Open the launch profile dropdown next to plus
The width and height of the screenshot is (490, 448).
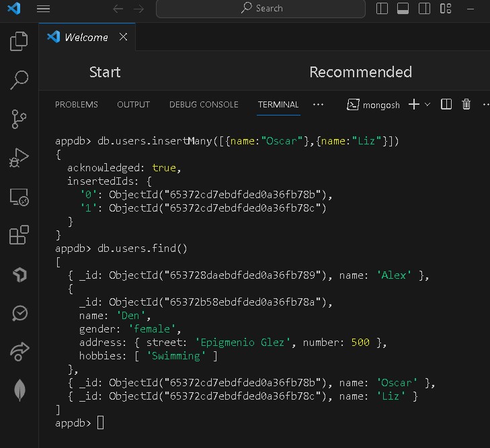(427, 105)
